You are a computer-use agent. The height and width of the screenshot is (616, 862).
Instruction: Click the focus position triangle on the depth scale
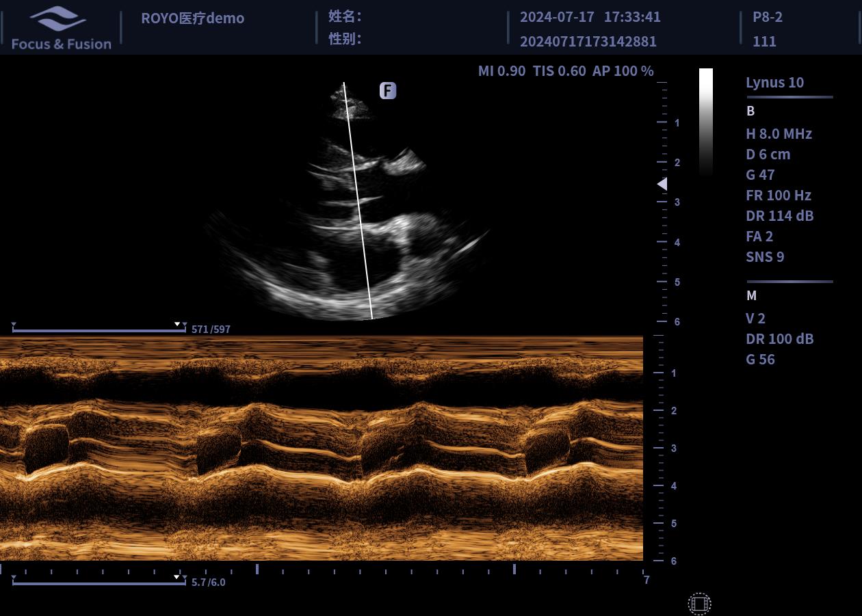(662, 184)
